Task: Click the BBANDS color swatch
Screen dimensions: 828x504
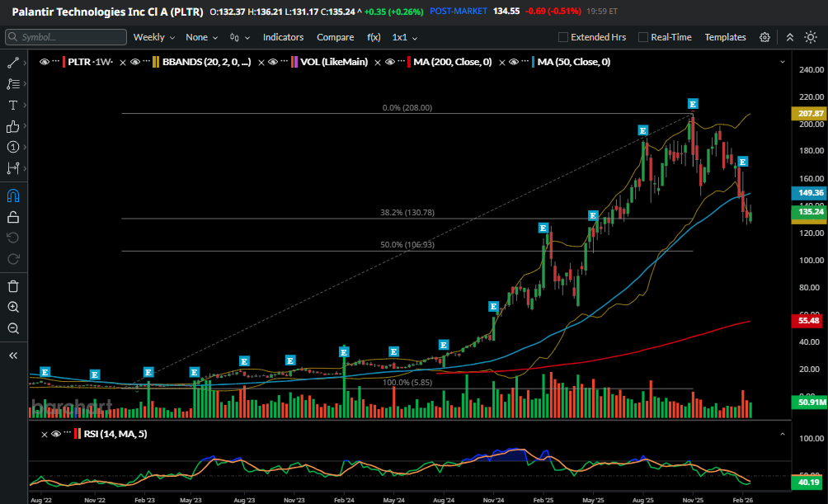Action: point(156,62)
